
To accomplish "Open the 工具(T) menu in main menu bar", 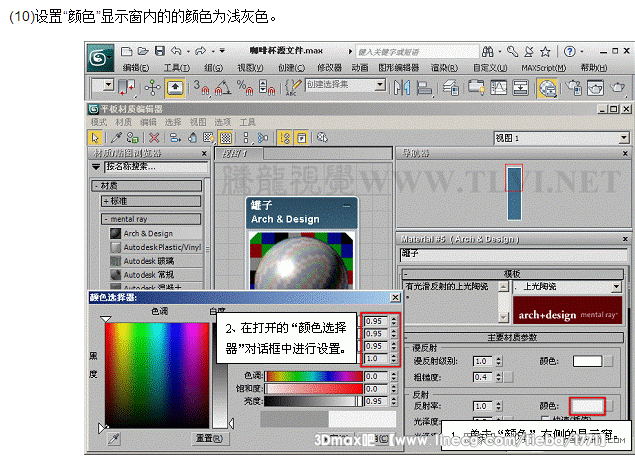I will pos(177,68).
